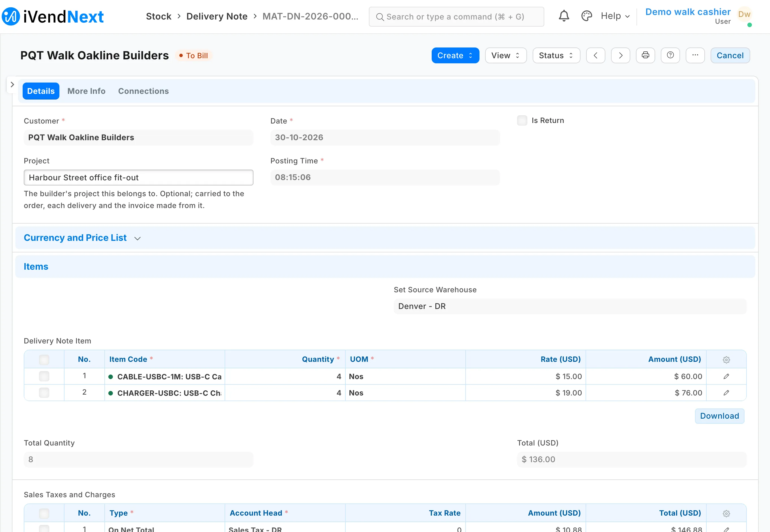This screenshot has height=532, width=770.
Task: Open the notifications bell
Action: [563, 16]
